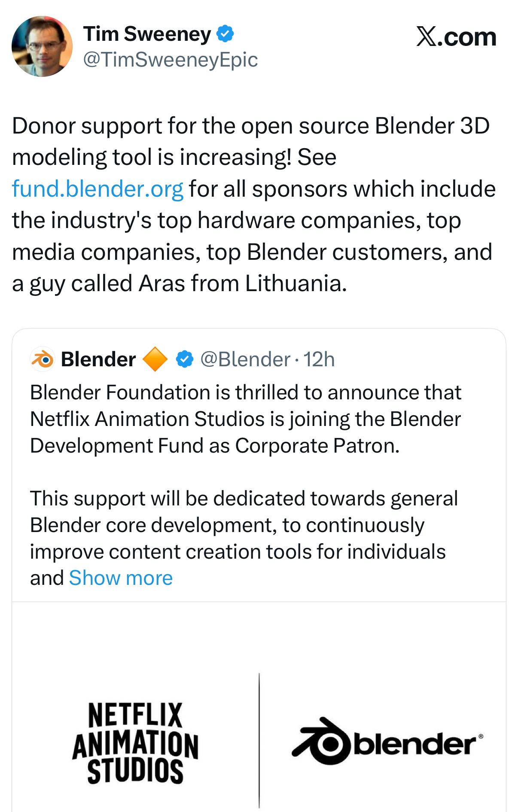Open the @Blender handle
518x812 pixels.
point(245,359)
